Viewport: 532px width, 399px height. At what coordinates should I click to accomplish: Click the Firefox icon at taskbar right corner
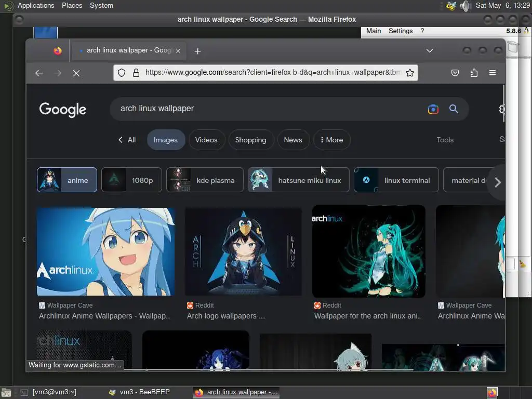tap(492, 393)
